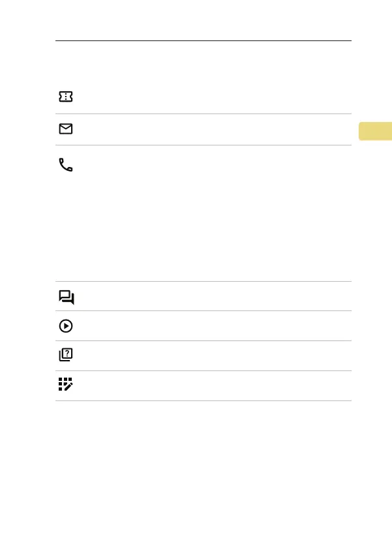Click the grid with pencil icon
The width and height of the screenshot is (392, 540).
pyautogui.click(x=66, y=385)
